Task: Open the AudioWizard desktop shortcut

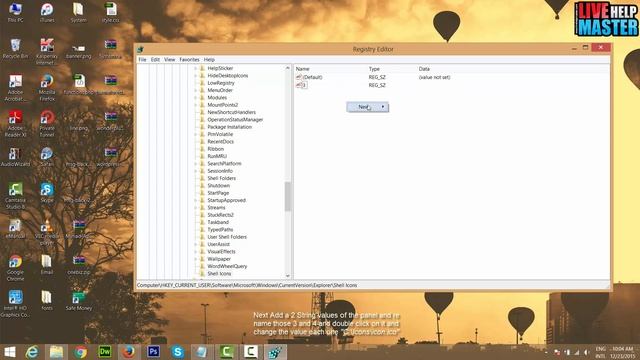Action: 16,157
